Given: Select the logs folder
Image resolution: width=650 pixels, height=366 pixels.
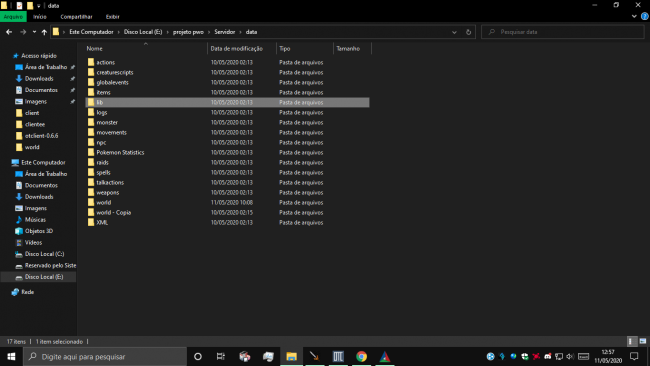Looking at the screenshot, I should tap(102, 112).
